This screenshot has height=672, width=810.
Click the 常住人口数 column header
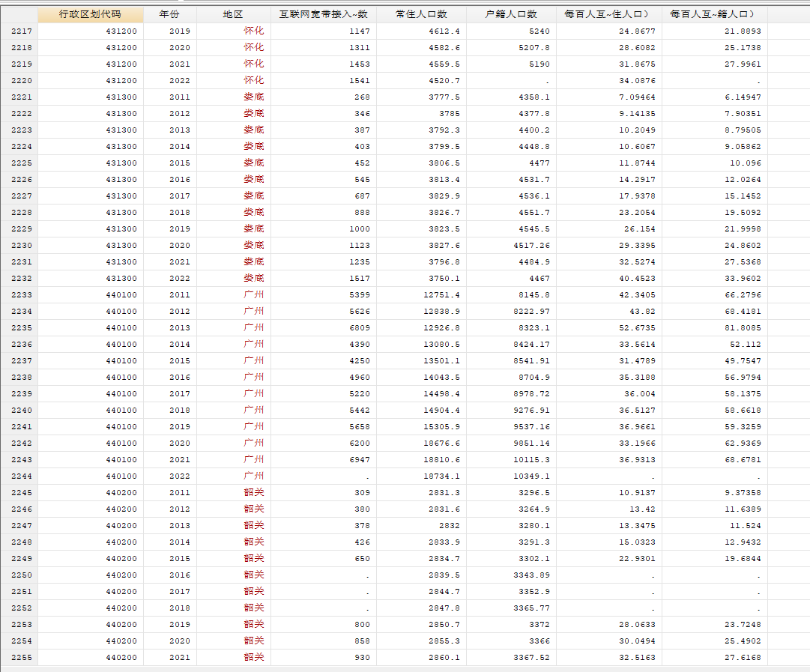click(x=422, y=14)
